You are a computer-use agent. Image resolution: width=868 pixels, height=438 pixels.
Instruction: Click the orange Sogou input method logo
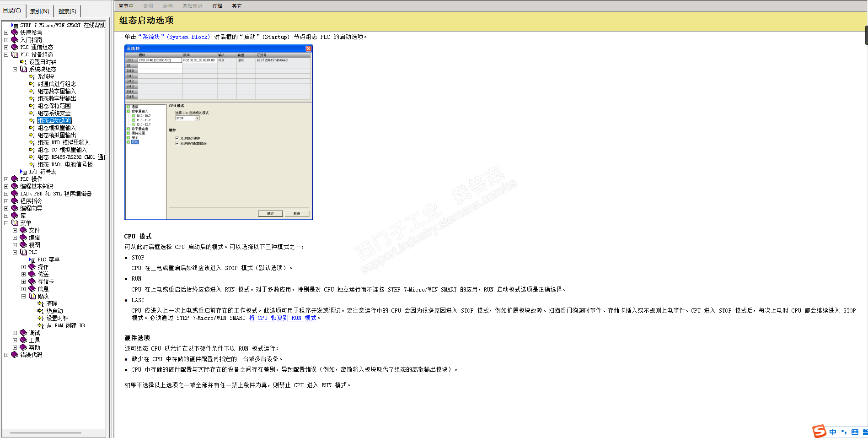point(819,431)
